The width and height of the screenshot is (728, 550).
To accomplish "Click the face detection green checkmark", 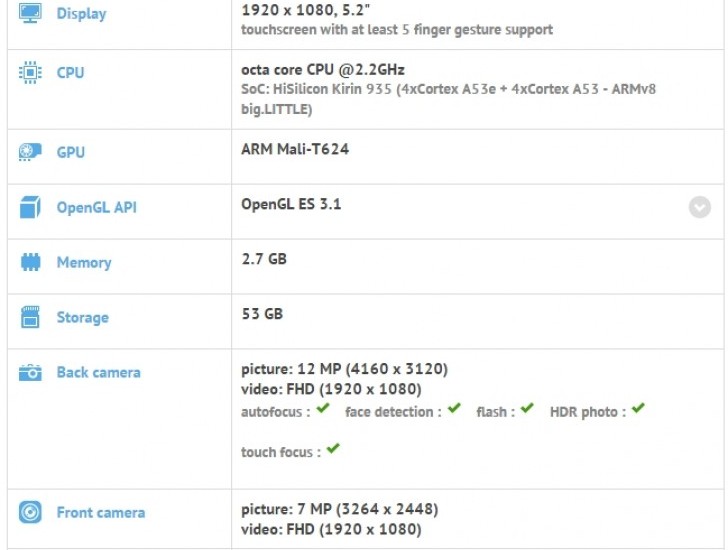I will 455,409.
